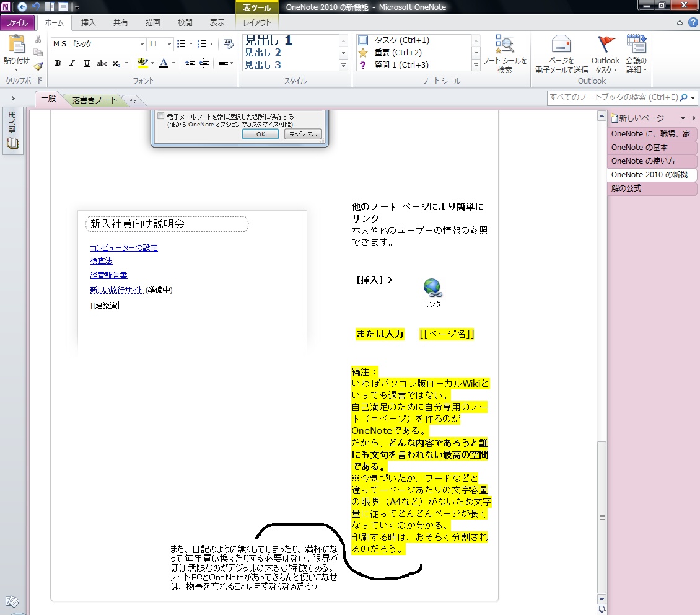Tick the 電子メール ノート save location checkbox

click(160, 116)
